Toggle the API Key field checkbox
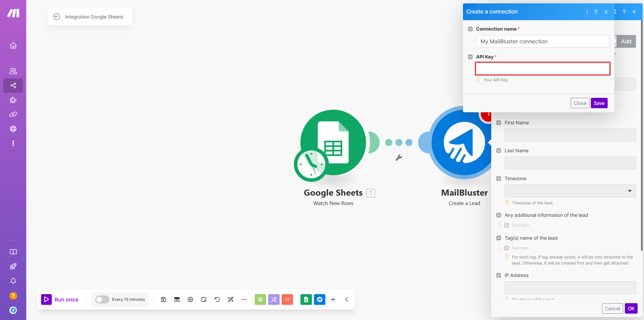Viewport: 644px width, 320px height. coord(470,57)
